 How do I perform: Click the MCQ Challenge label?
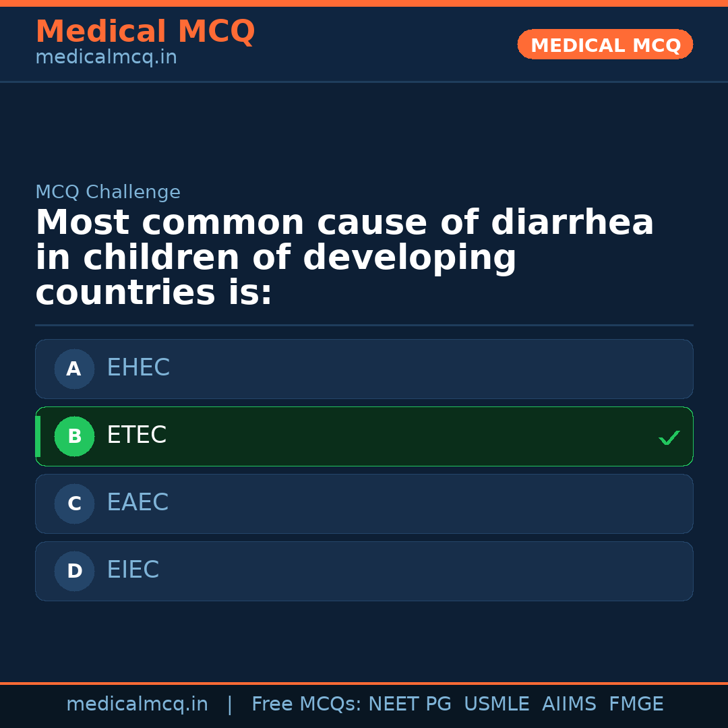[x=108, y=193]
